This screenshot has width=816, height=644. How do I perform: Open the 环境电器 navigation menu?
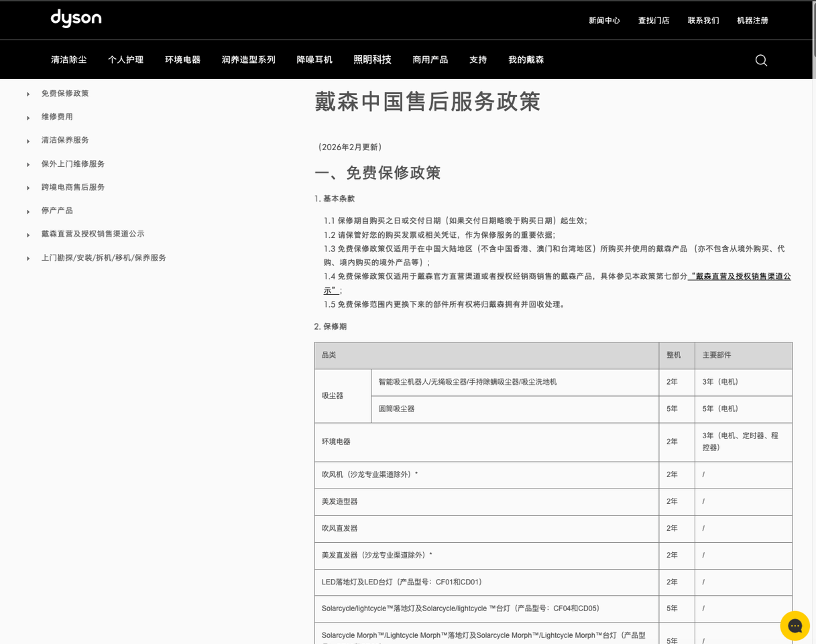(x=182, y=60)
